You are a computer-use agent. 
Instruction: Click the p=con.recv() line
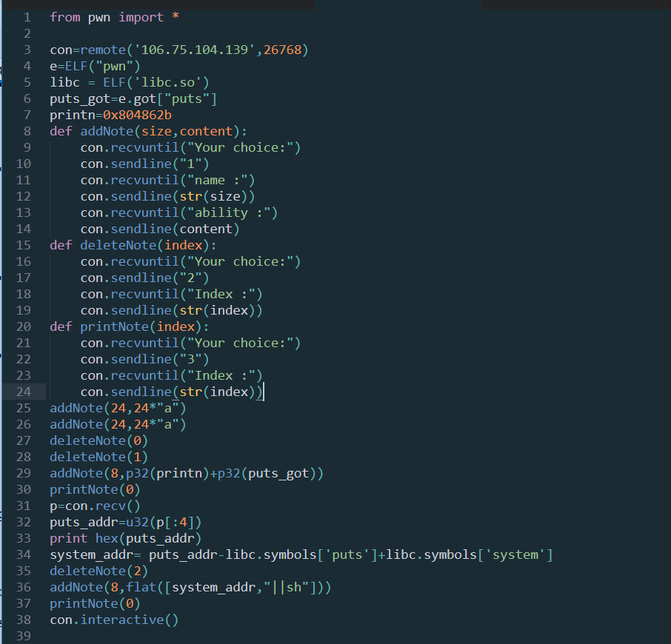click(x=95, y=506)
